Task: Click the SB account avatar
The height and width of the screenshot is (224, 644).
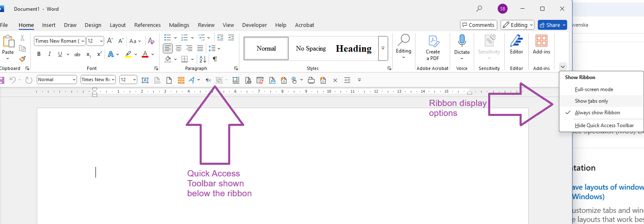Action: pyautogui.click(x=502, y=9)
